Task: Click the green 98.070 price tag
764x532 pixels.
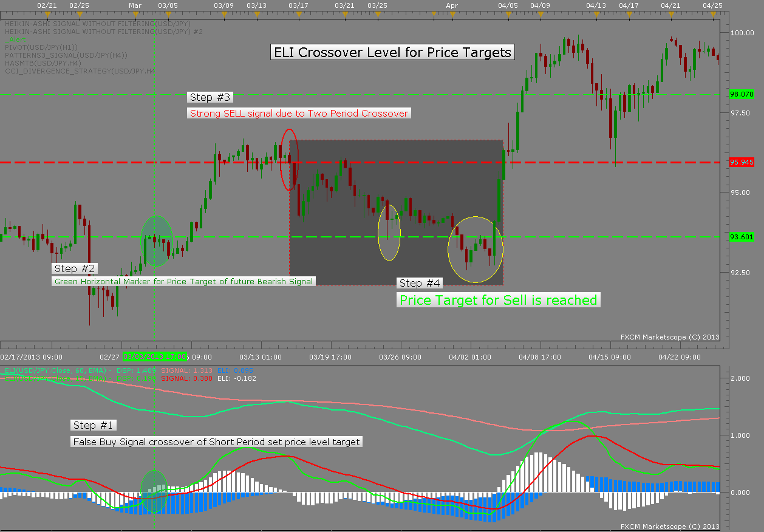Action: (742, 94)
